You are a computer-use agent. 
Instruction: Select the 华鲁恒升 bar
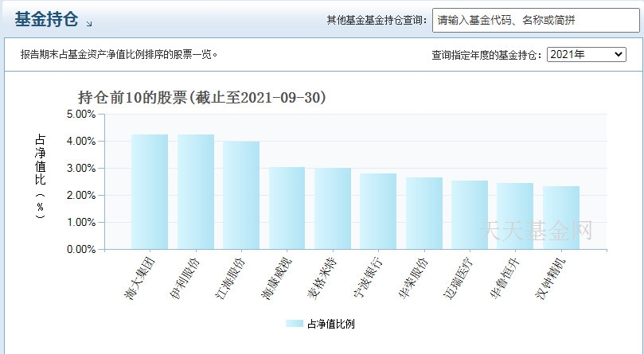click(515, 216)
